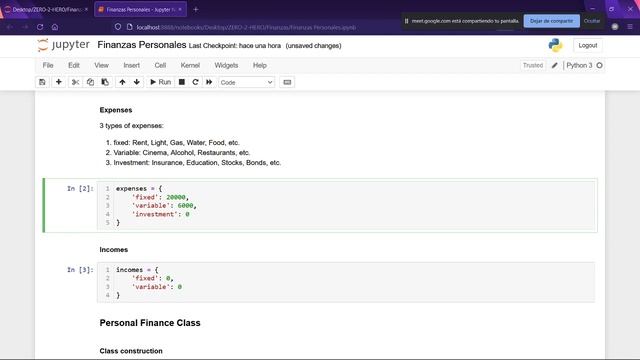Screen dimensions: 640x360
Task: Click the browser back arrow
Action: tap(9, 27)
